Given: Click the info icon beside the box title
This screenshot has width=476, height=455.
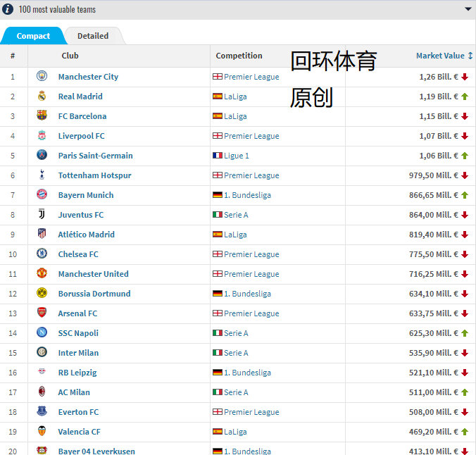Looking at the screenshot, I should (x=8, y=9).
